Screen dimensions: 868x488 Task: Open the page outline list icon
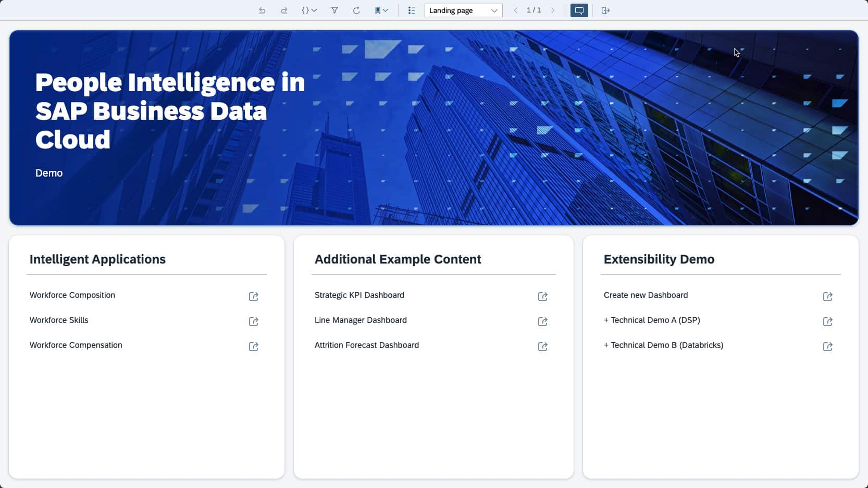[412, 10]
